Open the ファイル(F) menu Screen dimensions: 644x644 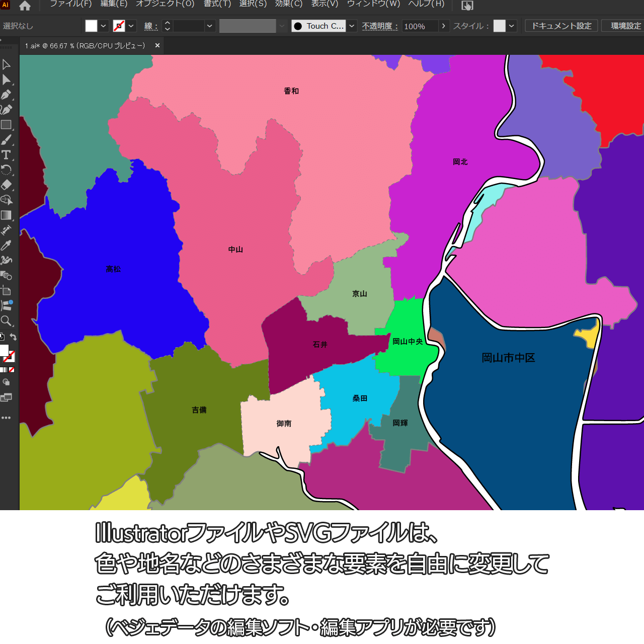[x=70, y=4]
